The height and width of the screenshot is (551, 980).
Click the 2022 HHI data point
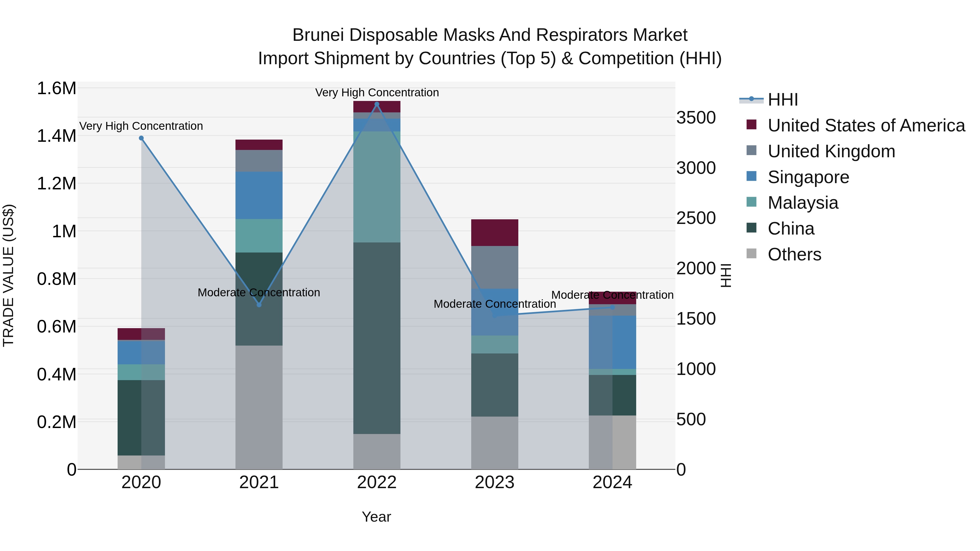coord(377,104)
